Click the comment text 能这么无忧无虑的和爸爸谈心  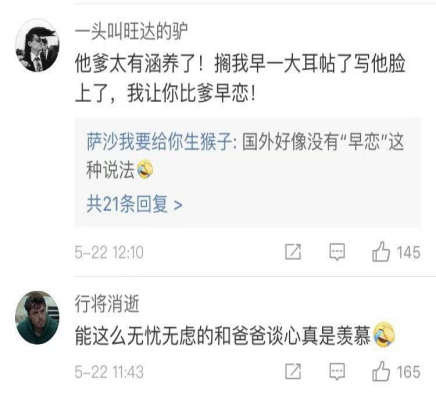(x=222, y=335)
